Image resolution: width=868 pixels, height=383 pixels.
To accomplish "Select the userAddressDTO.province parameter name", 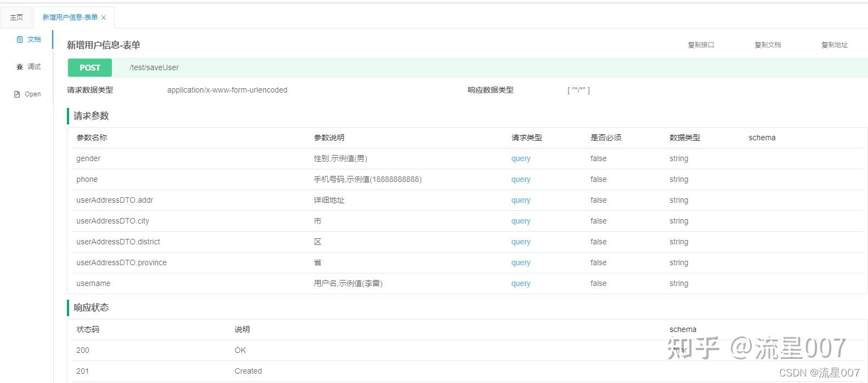I will click(x=121, y=262).
